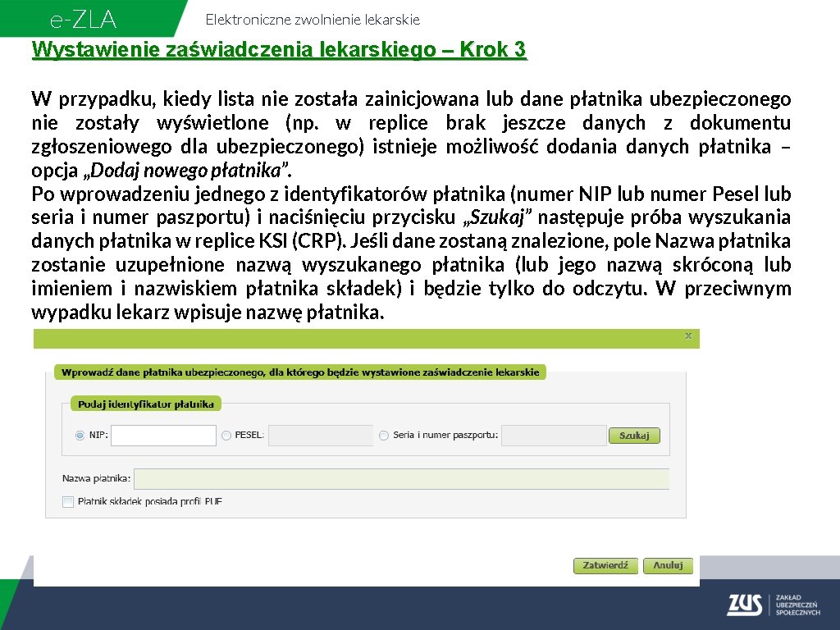This screenshot has width=840, height=630.
Task: Click the Wprowadź dane płatnika ubezpieczonego header
Action: click(x=300, y=372)
